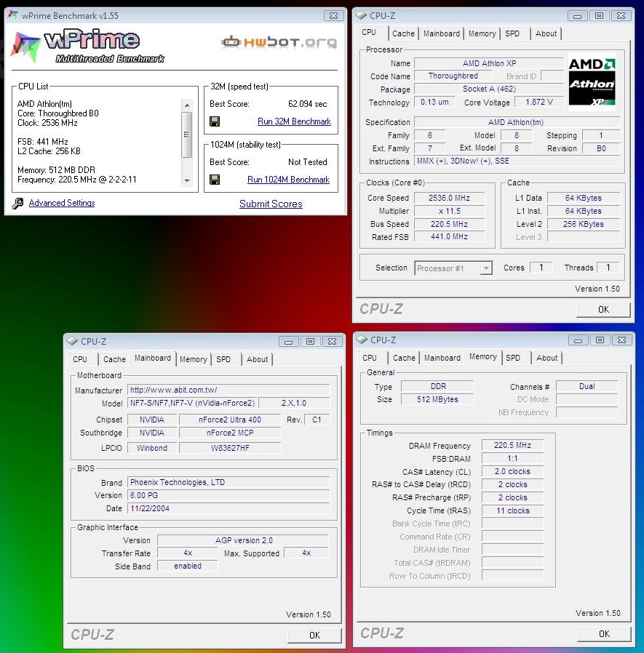Click the Core Voltage value 1.872 V
Screen dimensions: 644x653
539,102
